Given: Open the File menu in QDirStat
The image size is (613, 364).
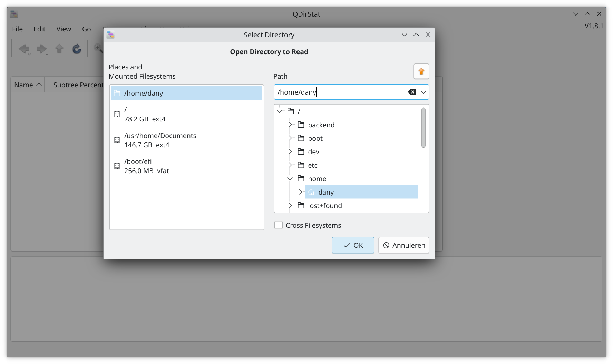Looking at the screenshot, I should (x=17, y=29).
